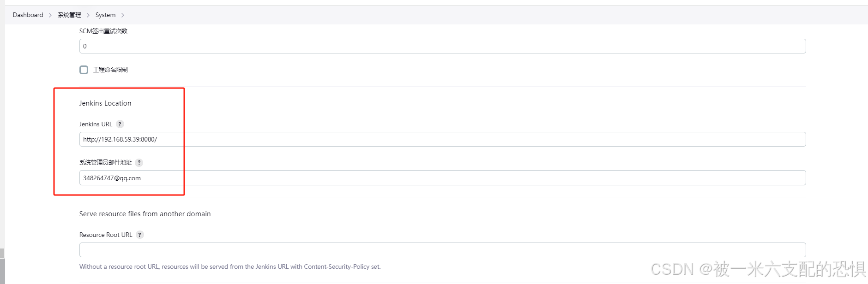Show help for Resource Root URL

click(140, 235)
